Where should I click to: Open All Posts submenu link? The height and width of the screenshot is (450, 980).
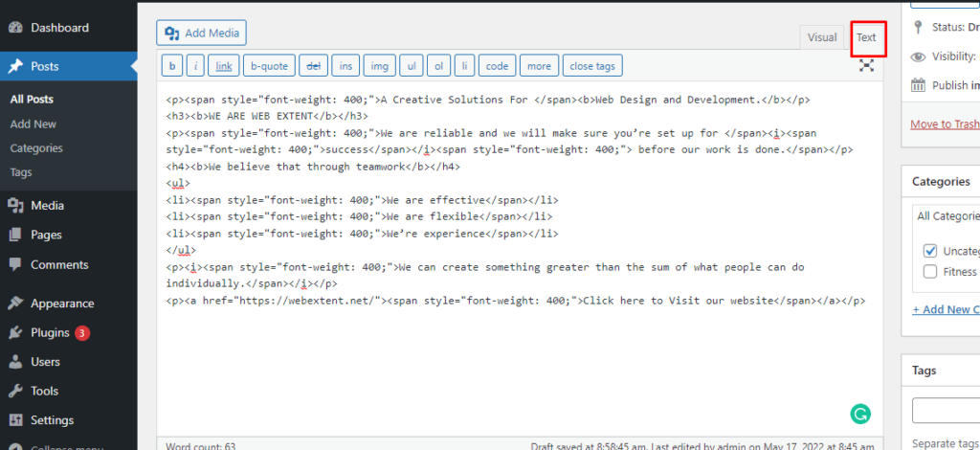[x=32, y=100]
